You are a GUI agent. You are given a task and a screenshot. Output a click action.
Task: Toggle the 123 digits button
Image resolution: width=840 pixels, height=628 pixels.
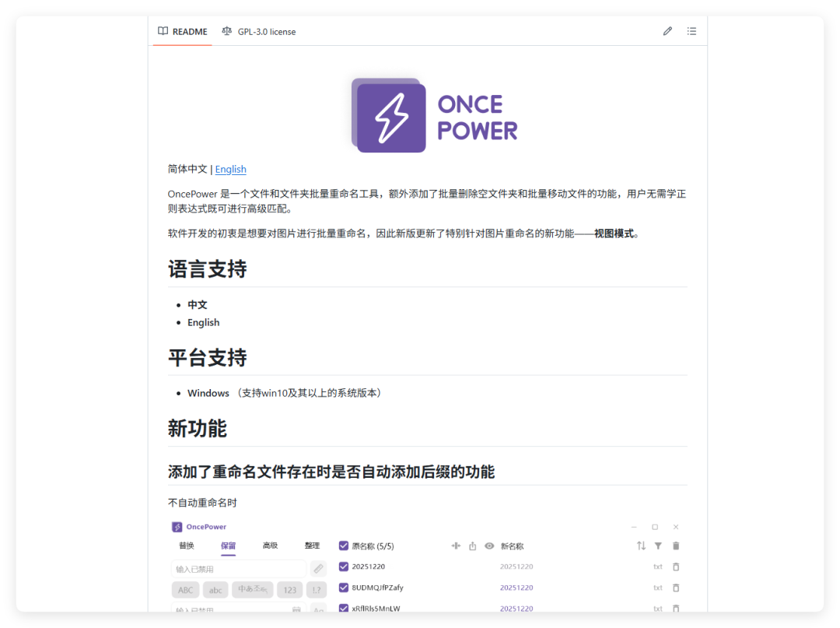(x=290, y=590)
